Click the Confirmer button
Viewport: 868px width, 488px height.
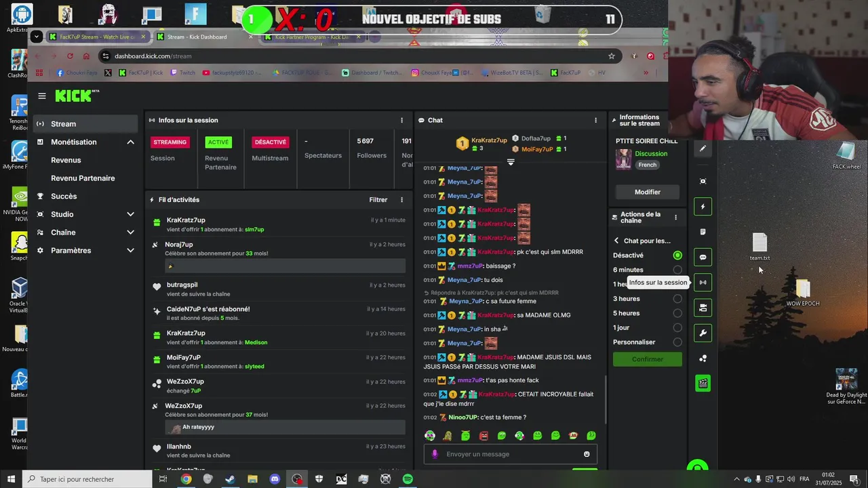tap(648, 359)
